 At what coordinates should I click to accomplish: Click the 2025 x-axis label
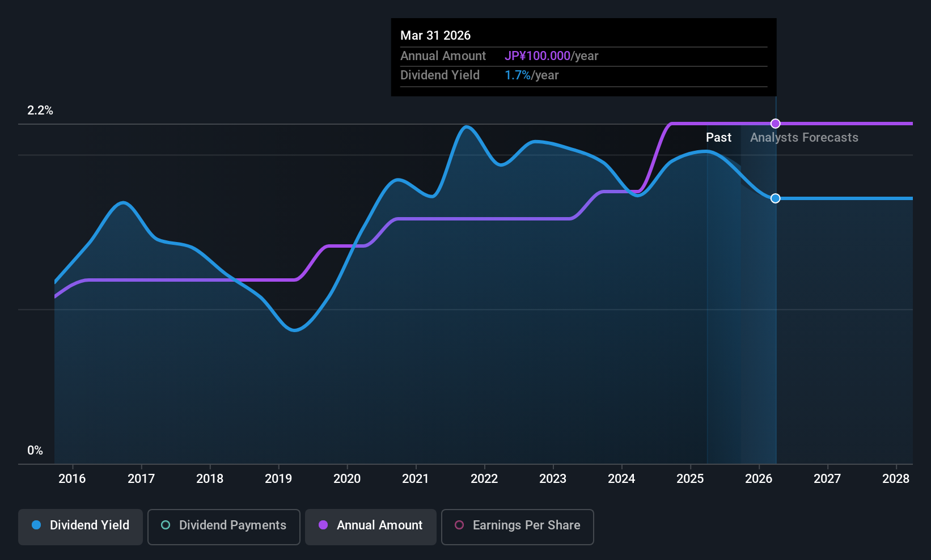(x=690, y=479)
